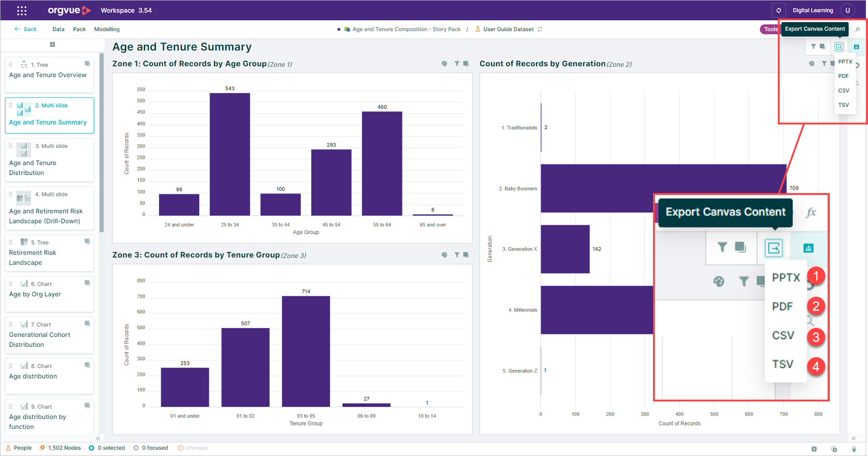Expand right panel with double chevron
The height and width of the screenshot is (456, 868).
(x=854, y=438)
